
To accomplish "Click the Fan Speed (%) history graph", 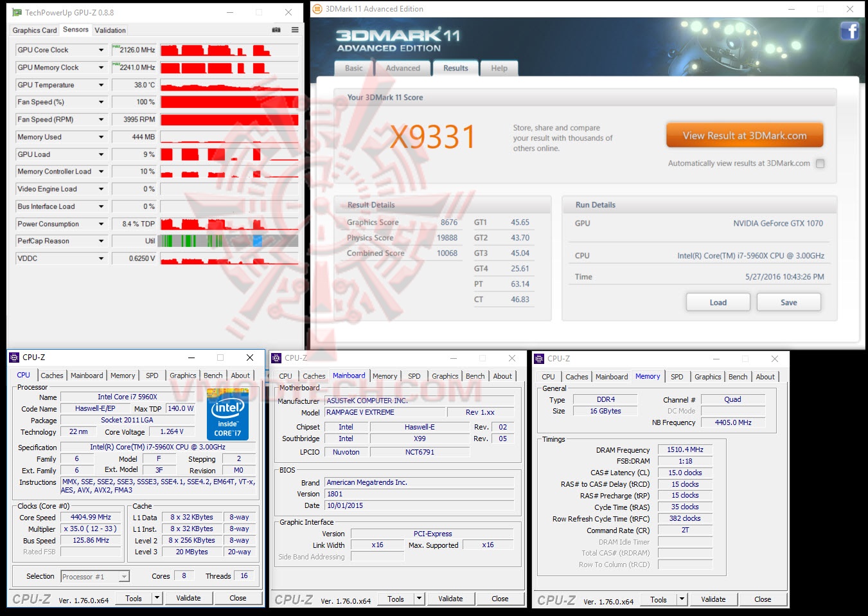I will (229, 102).
